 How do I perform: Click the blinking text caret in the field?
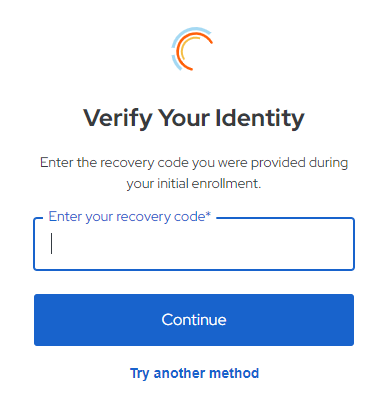click(x=51, y=243)
